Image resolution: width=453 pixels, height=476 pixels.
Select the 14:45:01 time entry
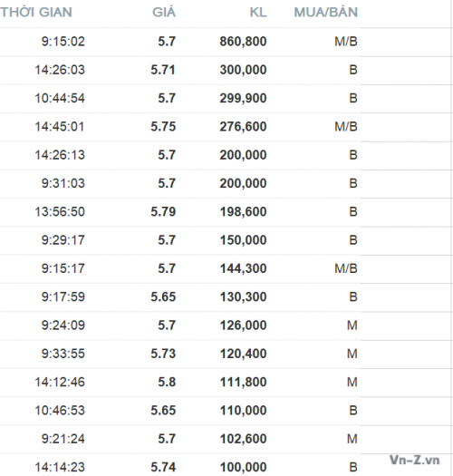[60, 127]
